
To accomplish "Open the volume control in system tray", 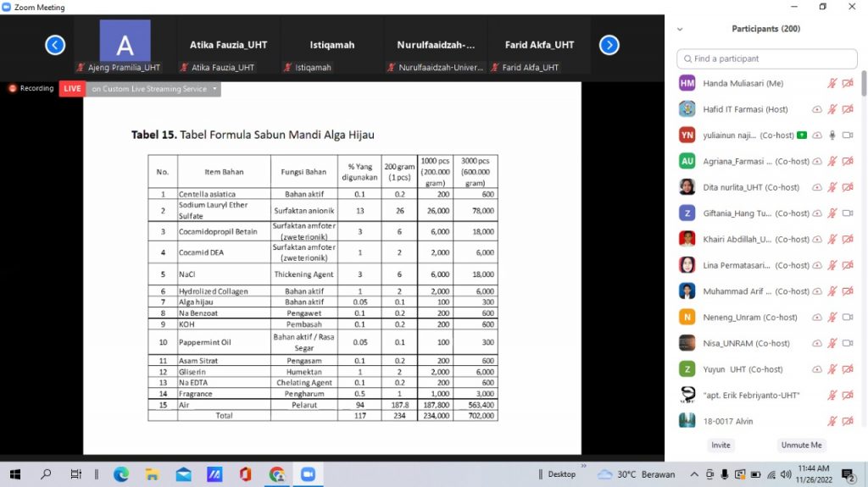I will [786, 474].
